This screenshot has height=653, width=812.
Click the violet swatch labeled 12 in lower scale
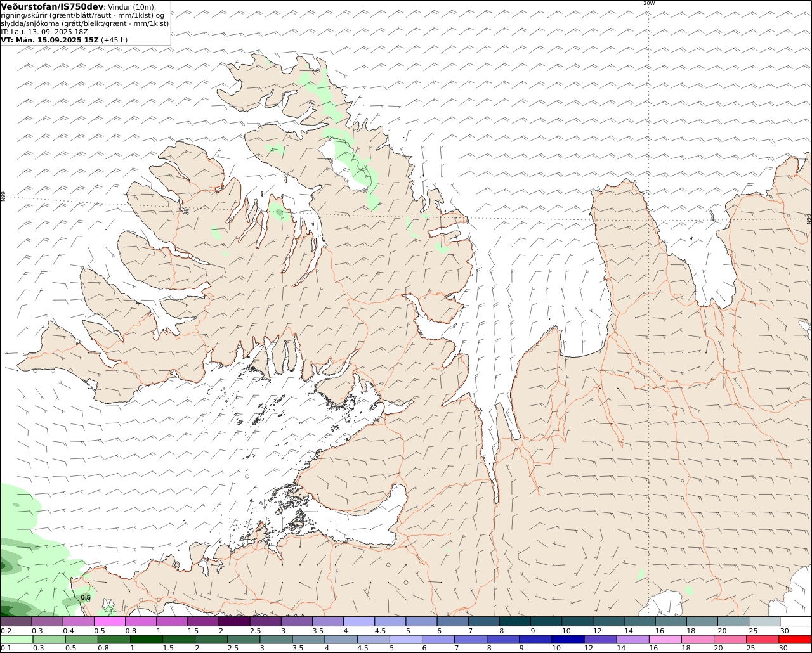tap(601, 640)
